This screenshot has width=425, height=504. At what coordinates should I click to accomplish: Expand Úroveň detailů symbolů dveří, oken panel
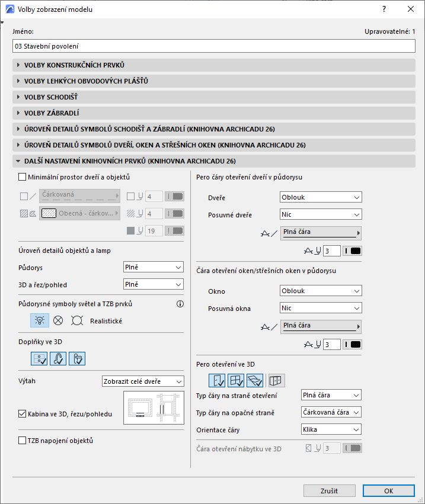tap(213, 145)
